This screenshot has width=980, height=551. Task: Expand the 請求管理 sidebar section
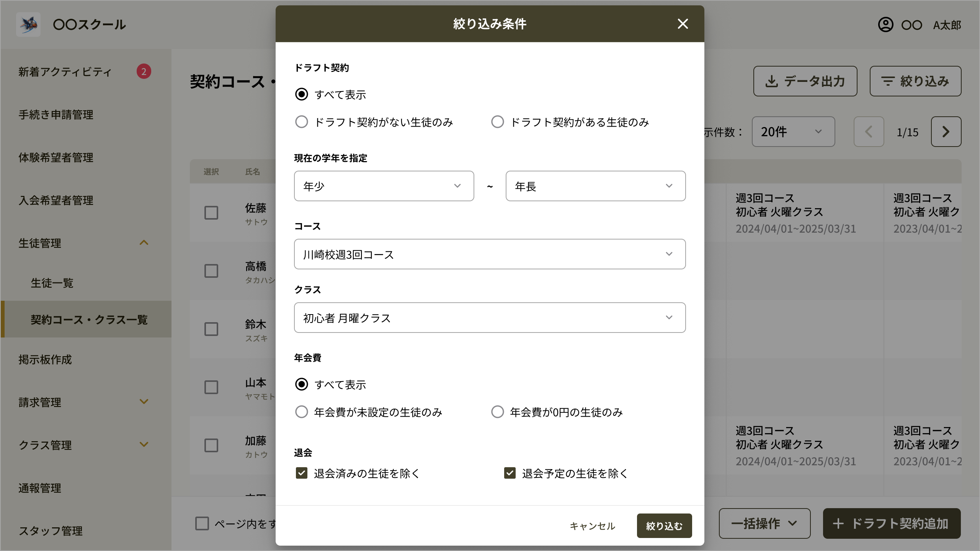click(144, 402)
